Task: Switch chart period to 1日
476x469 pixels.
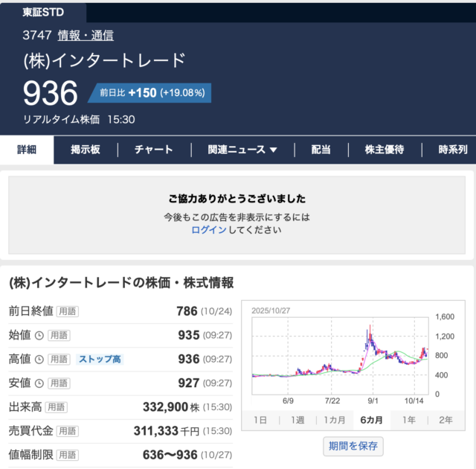Action: (x=260, y=420)
